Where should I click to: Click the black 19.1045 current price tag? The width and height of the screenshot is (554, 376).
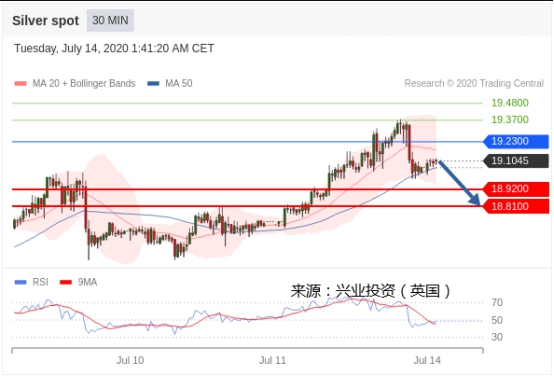(515, 161)
